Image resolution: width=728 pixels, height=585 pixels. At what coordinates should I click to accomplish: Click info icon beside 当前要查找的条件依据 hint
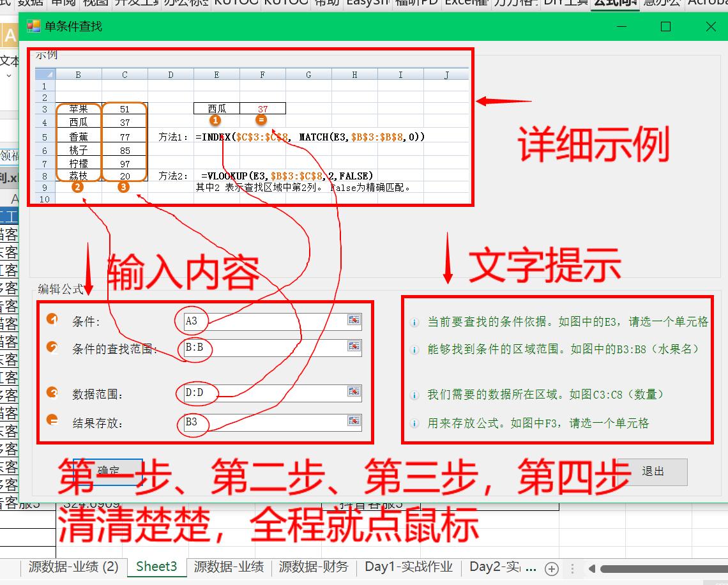click(x=414, y=323)
